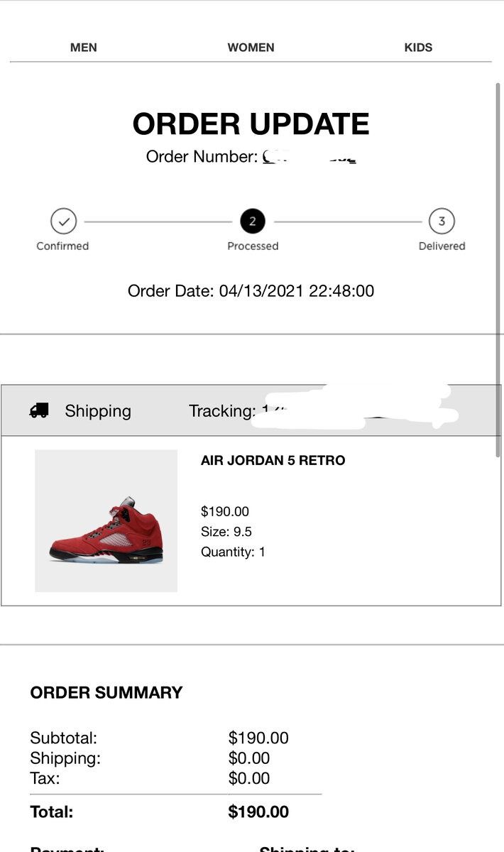Click the Tax $0.00 amount
Image resolution: width=504 pixels, height=852 pixels.
(249, 778)
